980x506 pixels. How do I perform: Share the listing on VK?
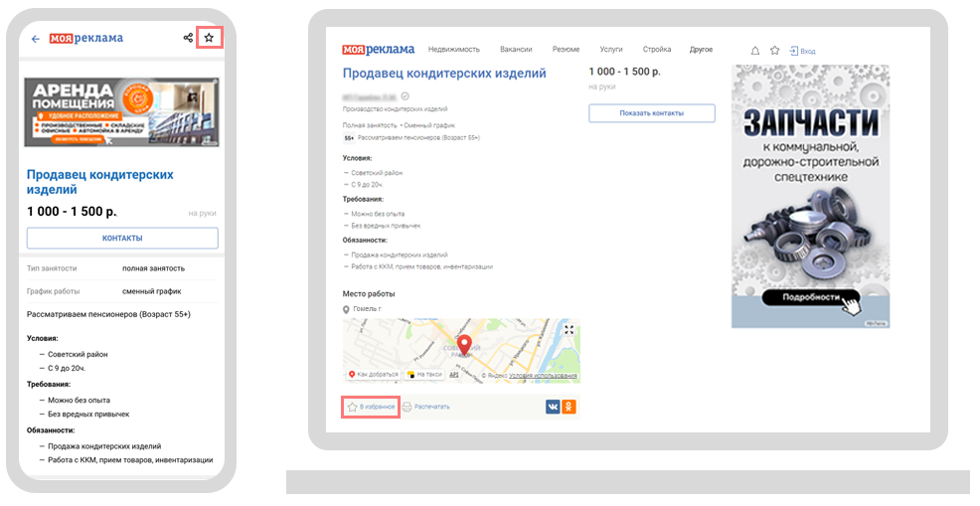[553, 407]
